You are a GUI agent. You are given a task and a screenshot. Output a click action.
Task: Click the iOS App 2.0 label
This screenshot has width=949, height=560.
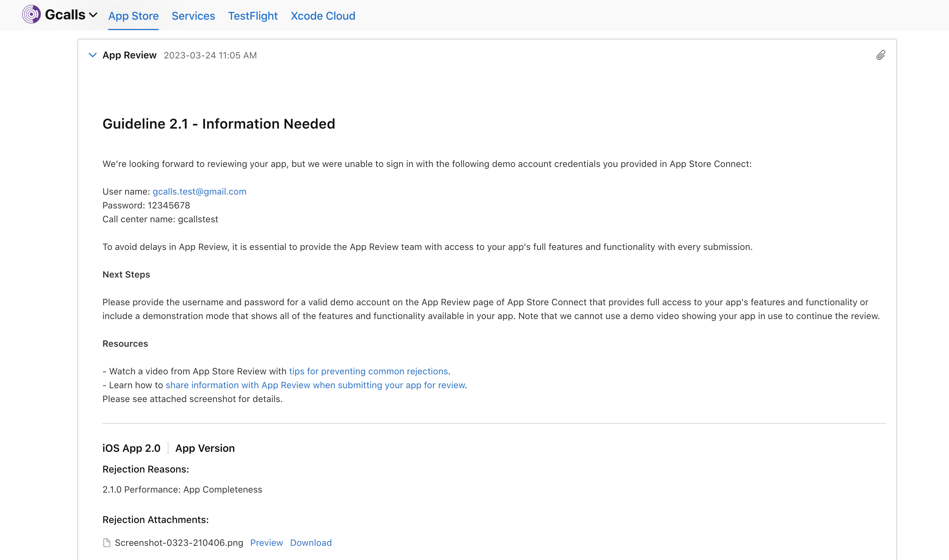(x=131, y=448)
